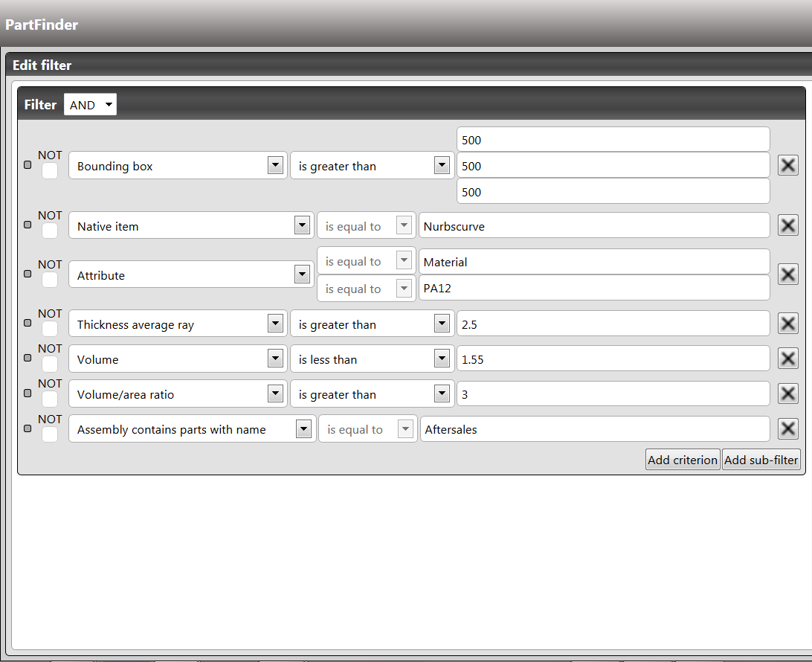The width and height of the screenshot is (812, 662).
Task: Click the Add criterion button
Action: coord(683,460)
